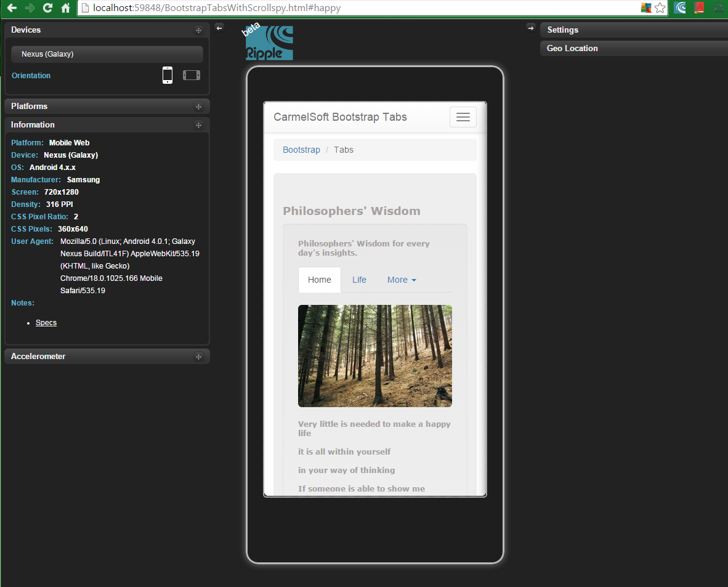Open the Bootstrap breadcrumb link
The width and height of the screenshot is (728, 587).
click(x=301, y=150)
